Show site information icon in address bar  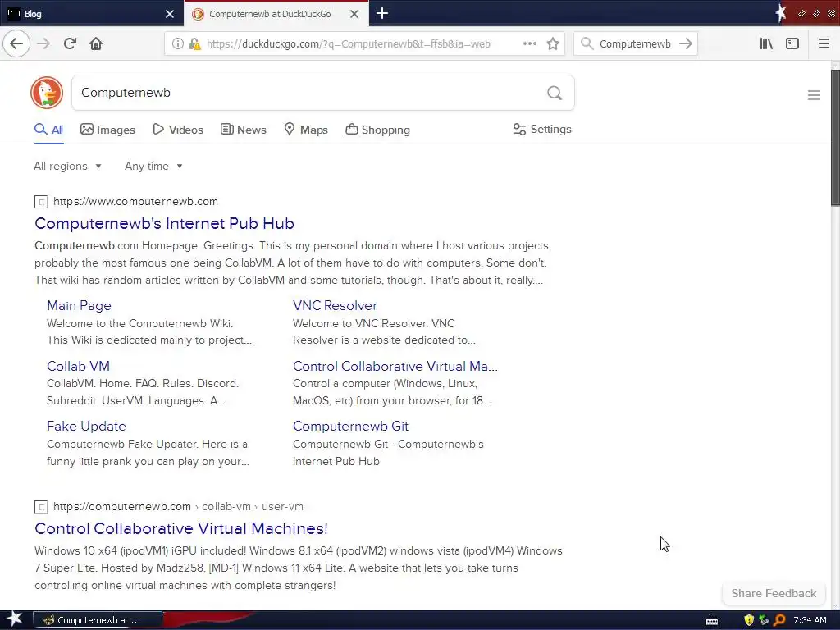click(x=177, y=44)
